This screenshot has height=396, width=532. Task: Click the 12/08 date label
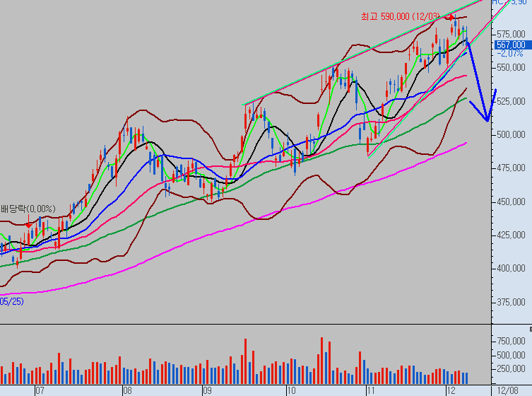point(507,390)
